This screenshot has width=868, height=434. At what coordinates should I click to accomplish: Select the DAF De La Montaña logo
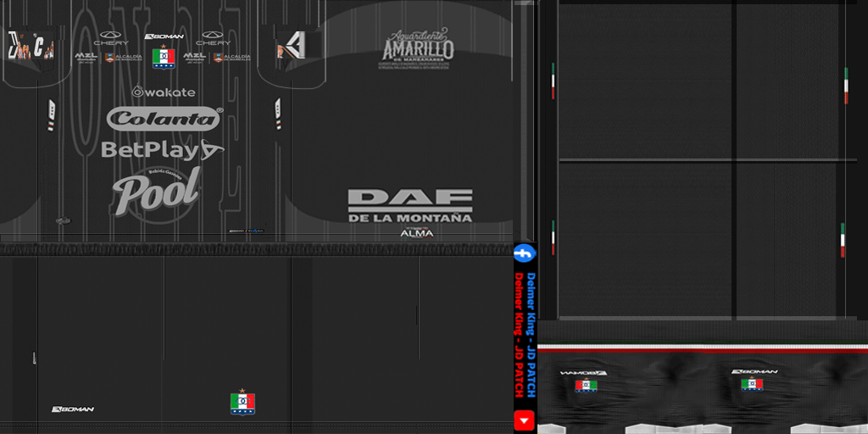click(x=410, y=206)
